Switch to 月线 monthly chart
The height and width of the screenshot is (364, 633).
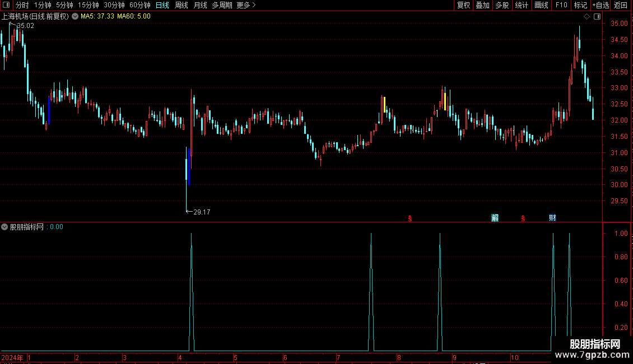pos(200,5)
